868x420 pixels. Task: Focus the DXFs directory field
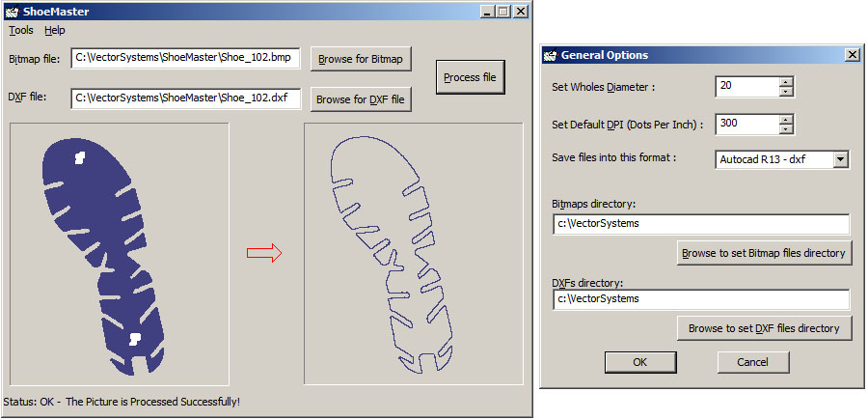701,299
